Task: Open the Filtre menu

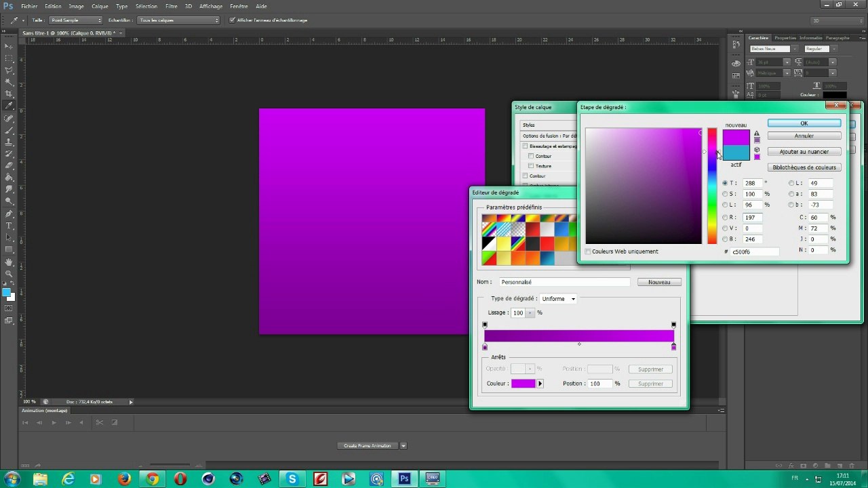Action: pyautogui.click(x=172, y=6)
